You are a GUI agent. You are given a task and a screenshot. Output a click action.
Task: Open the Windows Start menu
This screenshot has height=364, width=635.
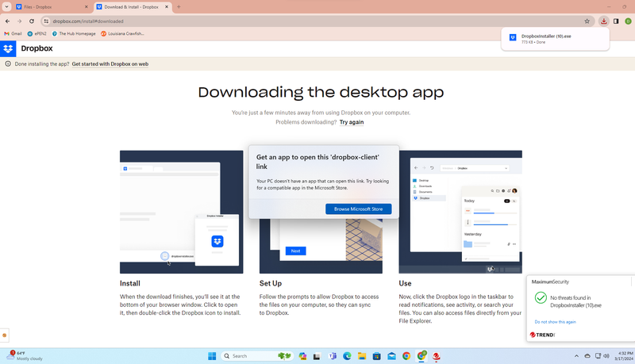pos(212,356)
